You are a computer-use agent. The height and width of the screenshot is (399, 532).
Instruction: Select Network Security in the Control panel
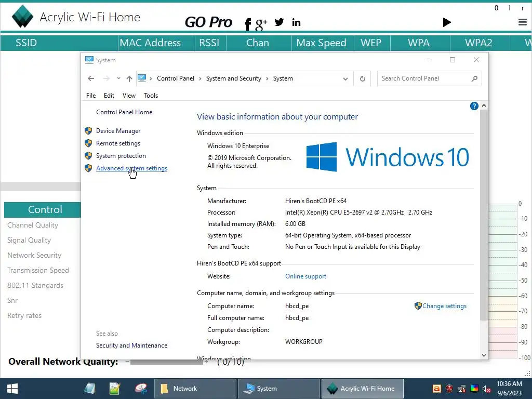click(34, 255)
